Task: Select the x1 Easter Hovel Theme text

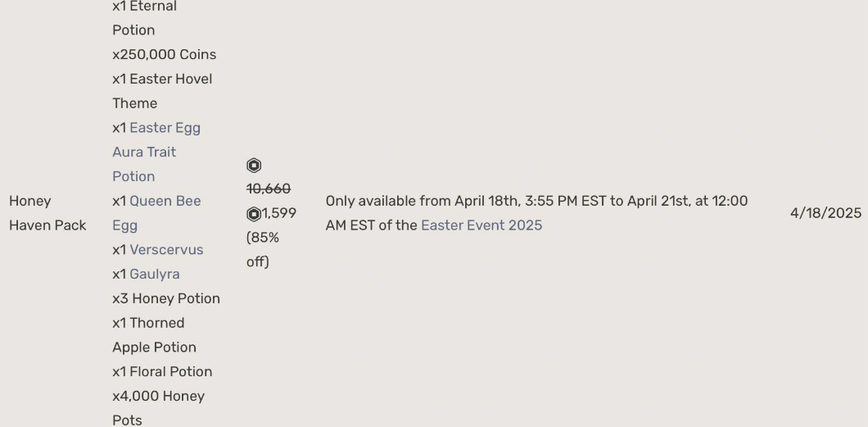Action: pos(161,91)
